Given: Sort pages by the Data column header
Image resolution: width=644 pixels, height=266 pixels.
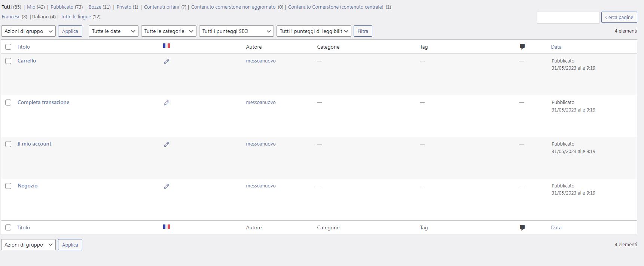Looking at the screenshot, I should pos(556,47).
